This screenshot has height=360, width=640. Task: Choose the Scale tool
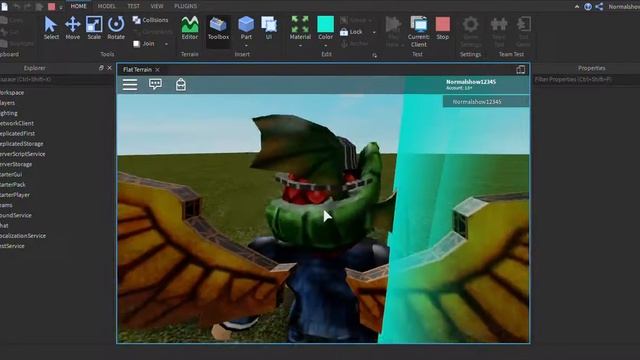[94, 28]
